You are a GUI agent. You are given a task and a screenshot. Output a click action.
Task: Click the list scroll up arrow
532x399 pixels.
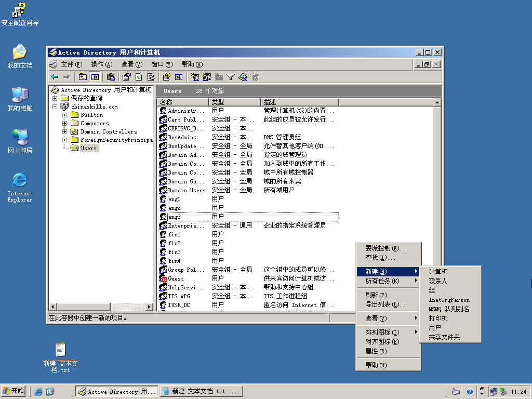(x=437, y=102)
